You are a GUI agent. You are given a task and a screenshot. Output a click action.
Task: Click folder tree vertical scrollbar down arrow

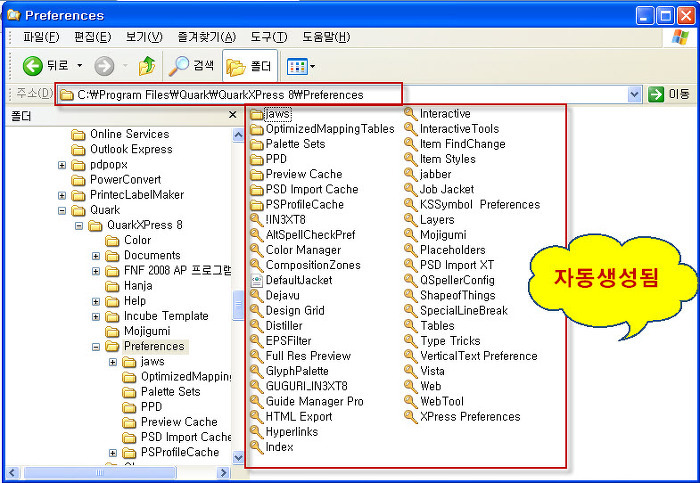click(x=238, y=458)
